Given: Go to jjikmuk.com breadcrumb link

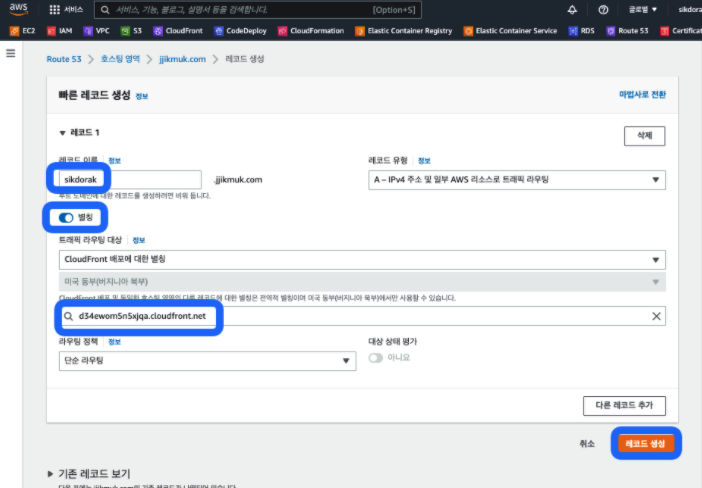Looking at the screenshot, I should click(x=182, y=59).
